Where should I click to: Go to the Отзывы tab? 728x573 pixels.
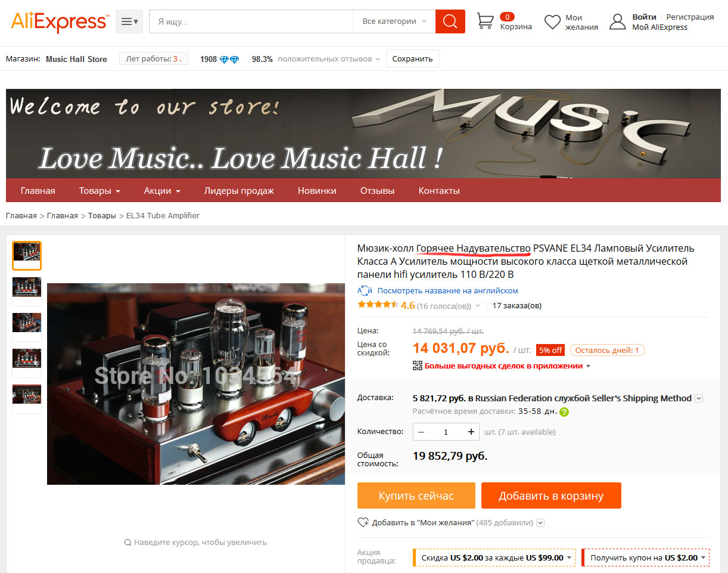[x=377, y=191]
